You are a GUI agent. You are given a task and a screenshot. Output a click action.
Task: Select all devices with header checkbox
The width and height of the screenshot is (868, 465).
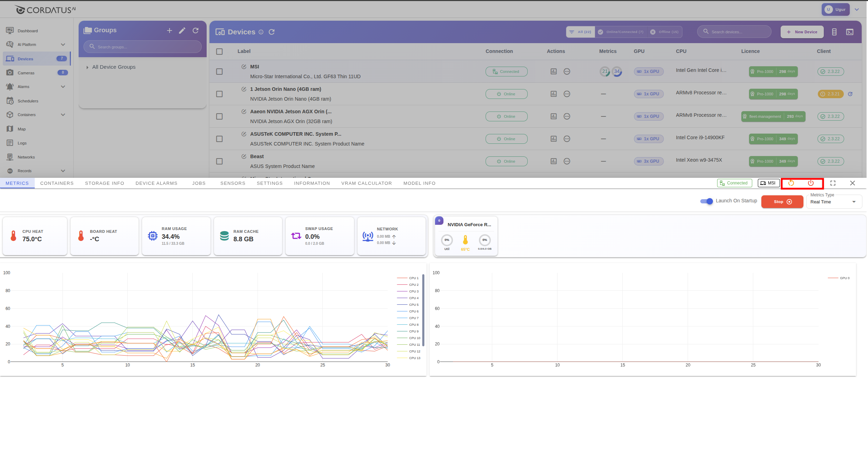pyautogui.click(x=219, y=52)
